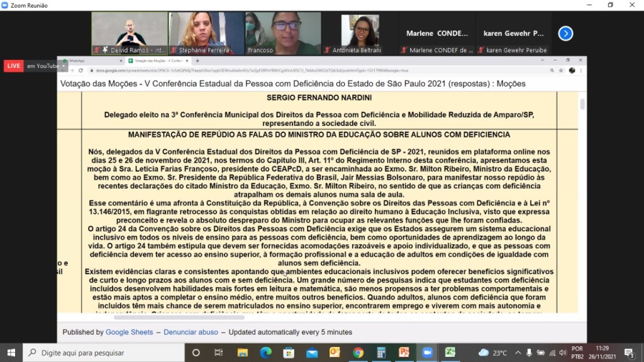Open a new browser tab with plus button

[197, 61]
